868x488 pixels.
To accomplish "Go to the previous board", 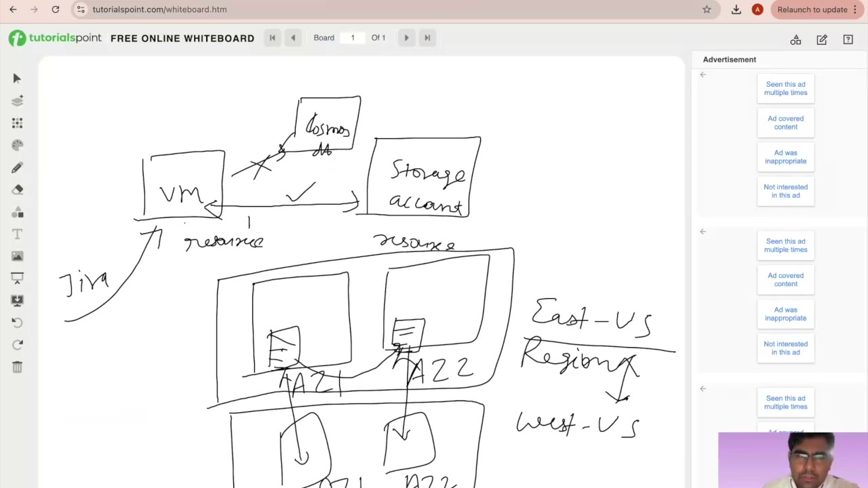I will [293, 38].
